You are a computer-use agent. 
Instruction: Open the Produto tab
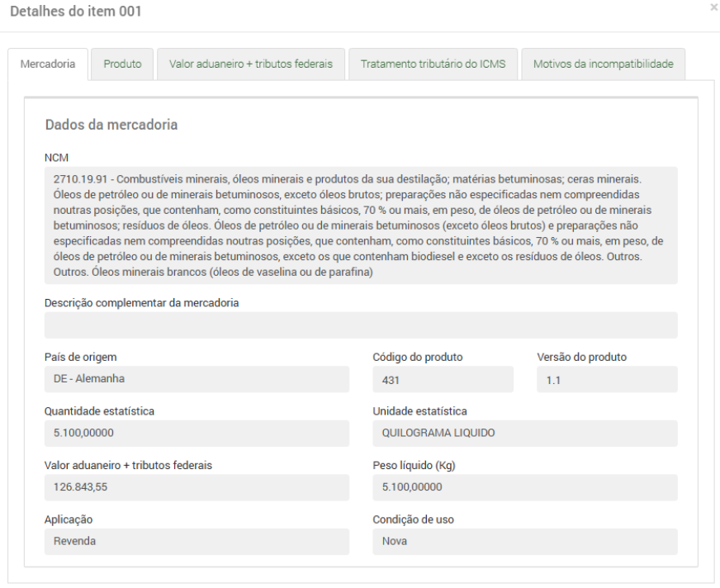pyautogui.click(x=122, y=64)
